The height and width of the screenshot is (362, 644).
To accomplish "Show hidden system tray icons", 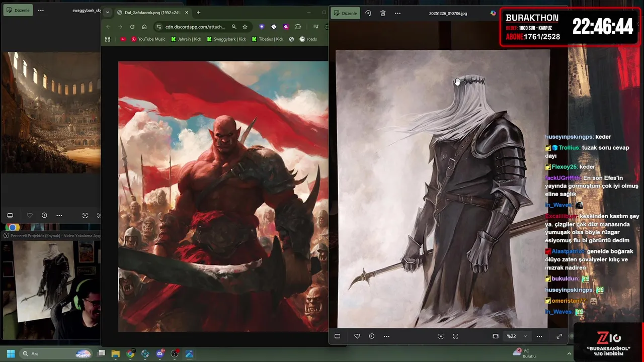I will pos(570,353).
